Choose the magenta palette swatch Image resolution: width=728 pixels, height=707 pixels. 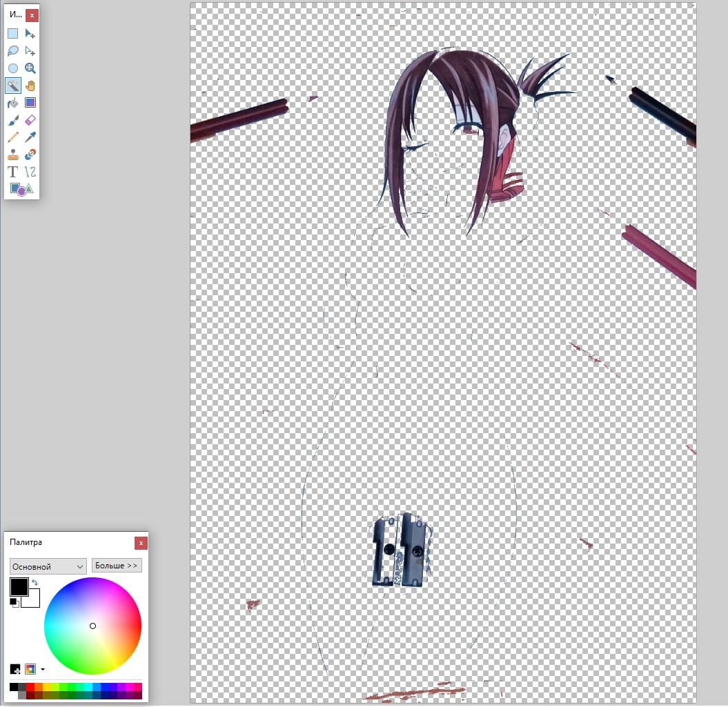[130, 686]
